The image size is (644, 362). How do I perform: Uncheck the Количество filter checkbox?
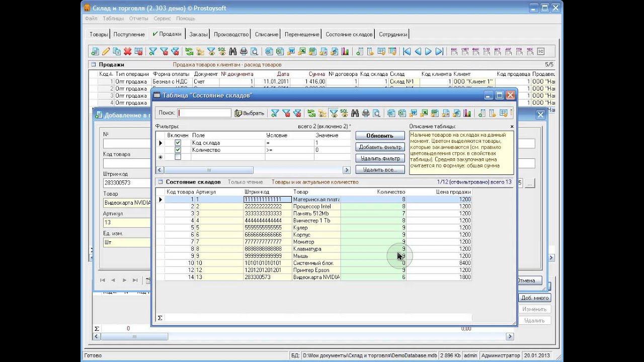click(178, 150)
